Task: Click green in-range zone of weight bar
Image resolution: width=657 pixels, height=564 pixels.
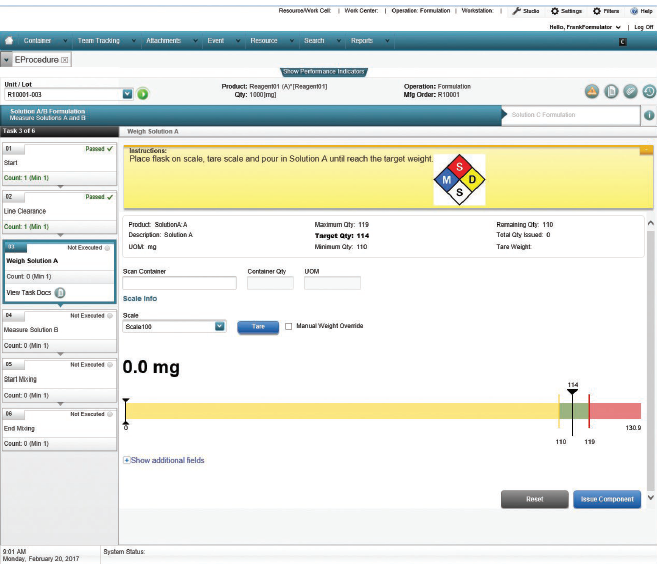Action: coord(574,411)
